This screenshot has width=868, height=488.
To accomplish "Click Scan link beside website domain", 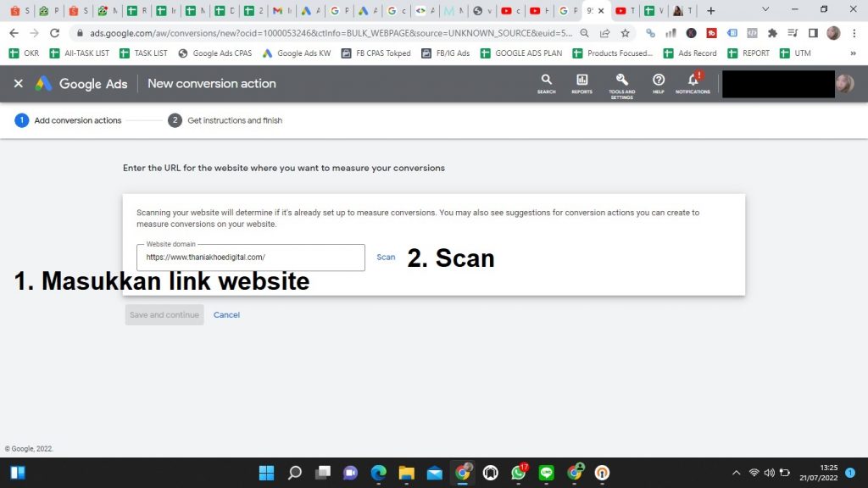I will pyautogui.click(x=386, y=258).
